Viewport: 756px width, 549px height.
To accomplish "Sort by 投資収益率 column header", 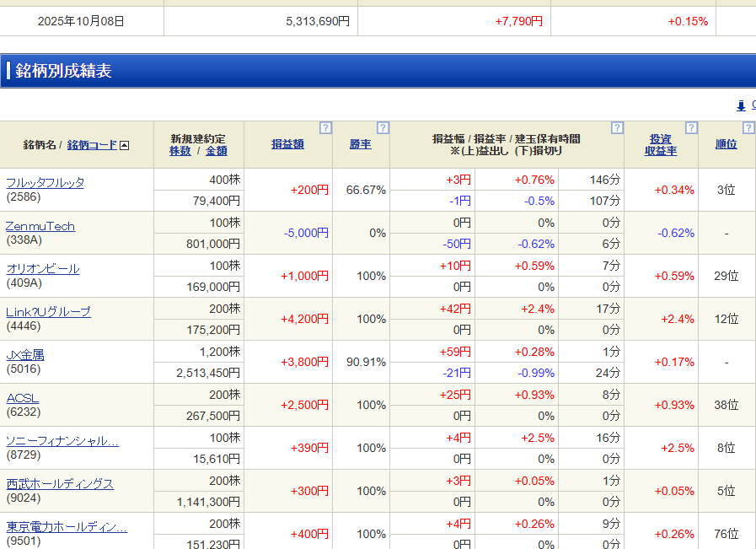I will (x=661, y=144).
